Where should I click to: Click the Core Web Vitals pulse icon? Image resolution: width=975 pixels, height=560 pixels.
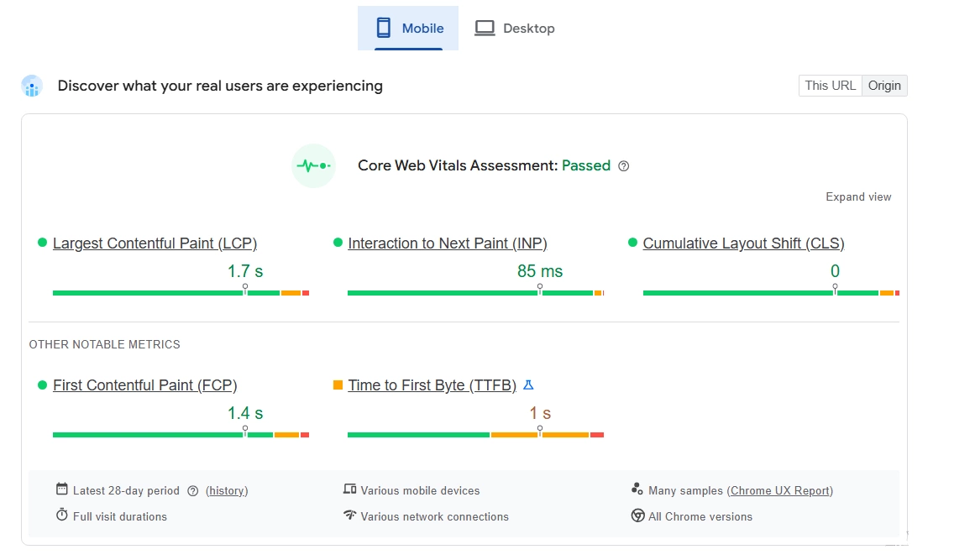click(314, 166)
